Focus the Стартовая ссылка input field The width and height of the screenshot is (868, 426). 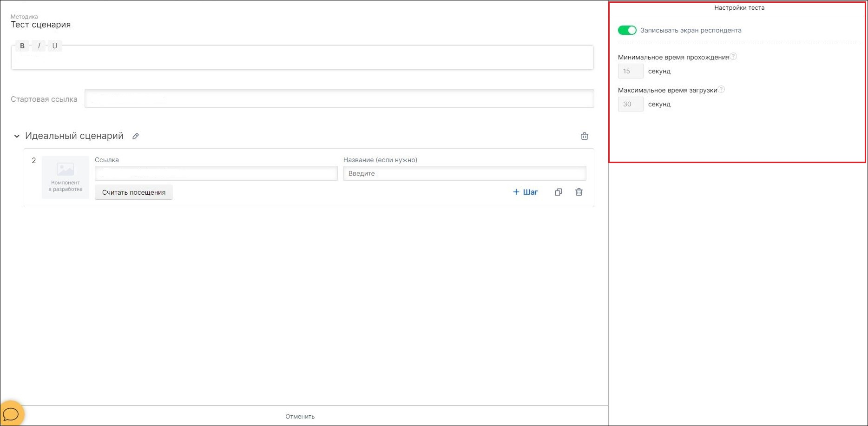[x=339, y=99]
